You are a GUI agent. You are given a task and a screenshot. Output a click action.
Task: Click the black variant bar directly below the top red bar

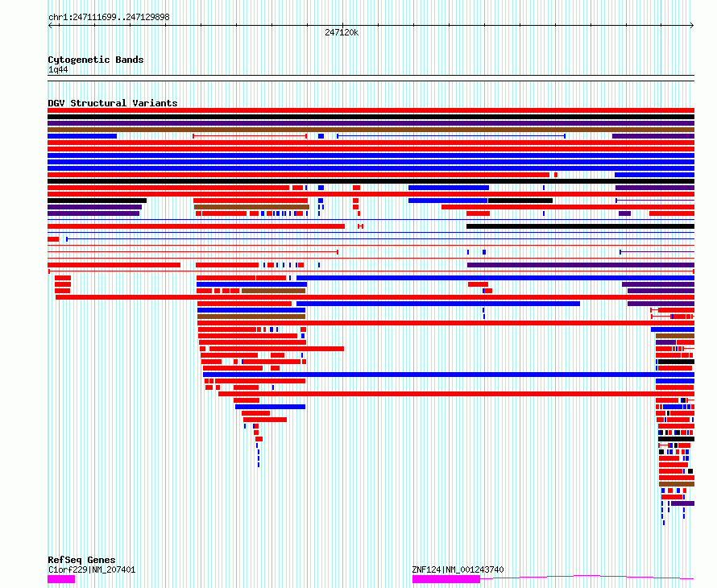pos(371,117)
